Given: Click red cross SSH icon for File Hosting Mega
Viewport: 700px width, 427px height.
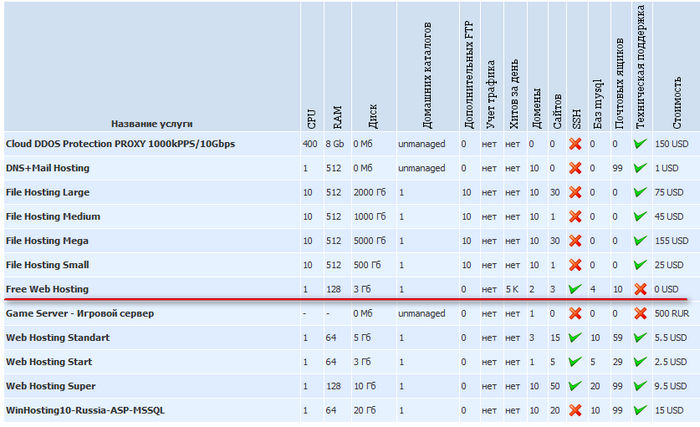Looking at the screenshot, I should [575, 241].
